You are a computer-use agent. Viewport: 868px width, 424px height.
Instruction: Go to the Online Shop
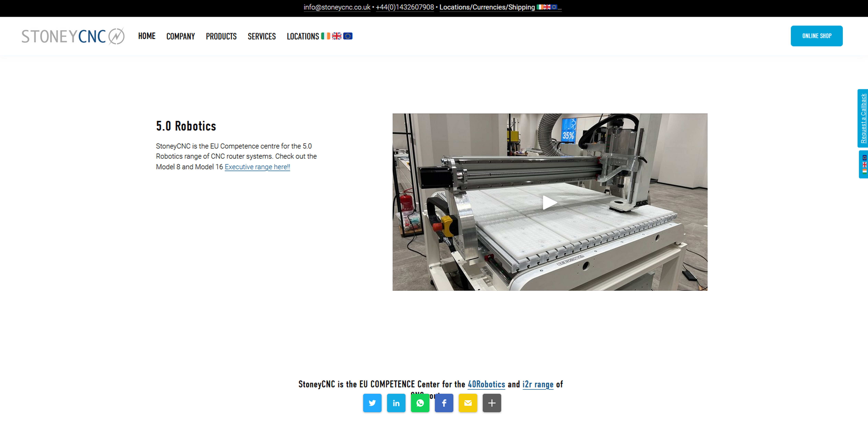816,36
